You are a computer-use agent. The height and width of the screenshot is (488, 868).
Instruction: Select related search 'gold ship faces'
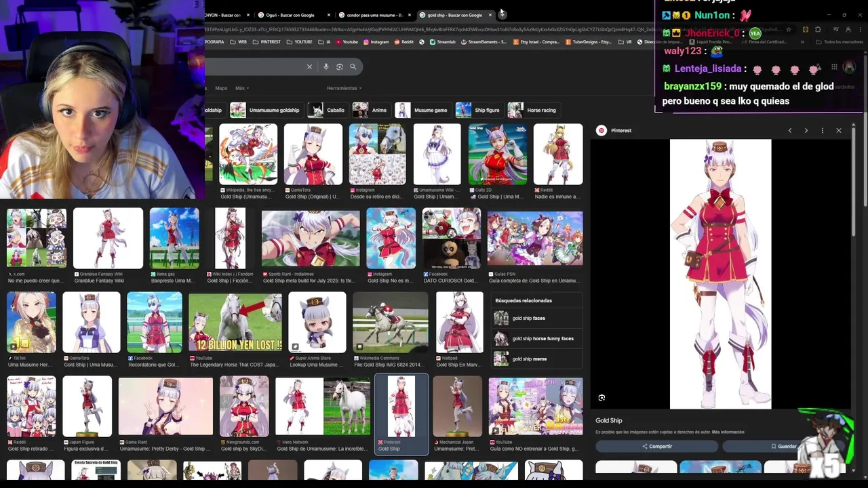coord(536,318)
